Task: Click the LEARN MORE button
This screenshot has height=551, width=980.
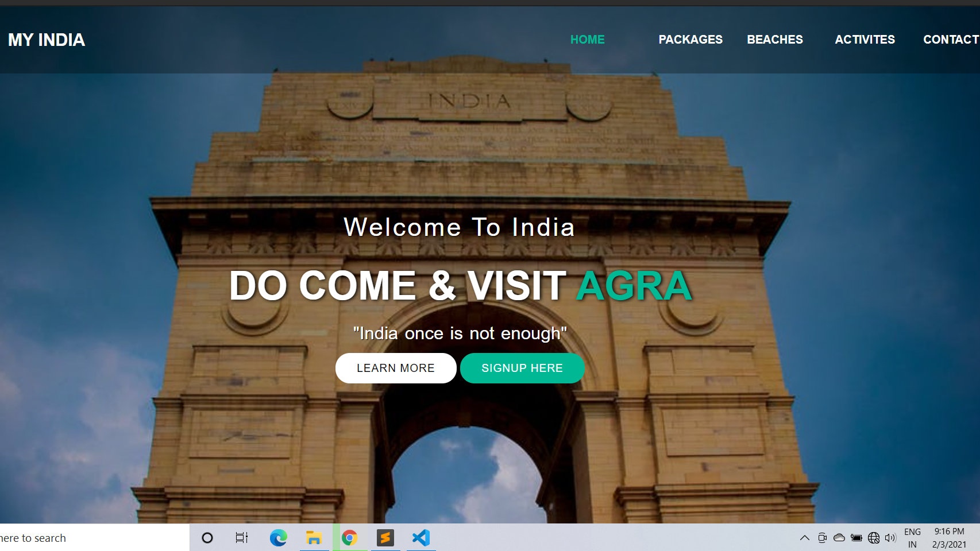Action: [x=396, y=368]
